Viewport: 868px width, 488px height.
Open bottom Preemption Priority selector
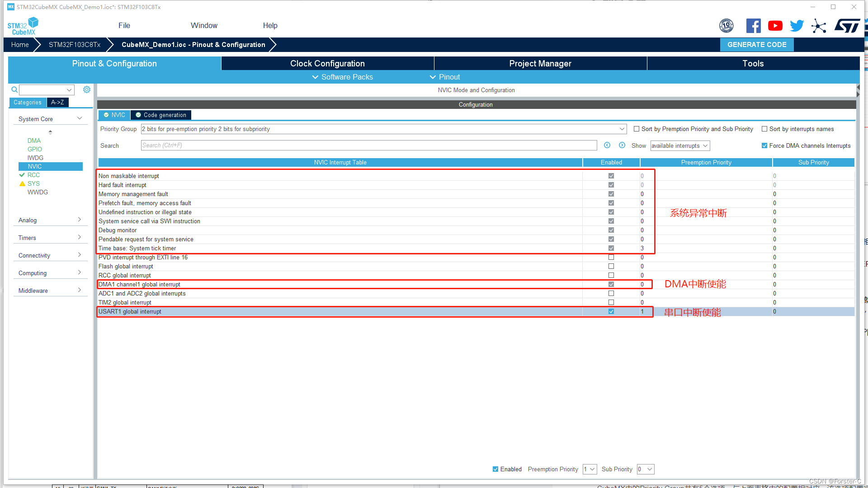(x=590, y=469)
